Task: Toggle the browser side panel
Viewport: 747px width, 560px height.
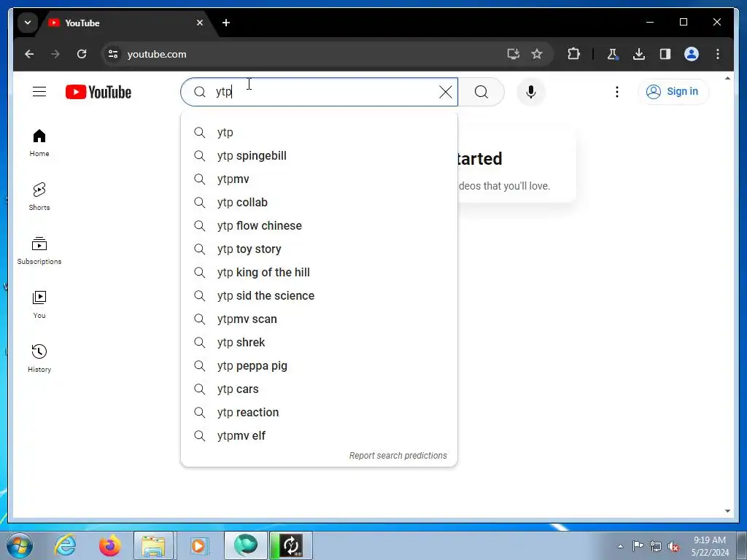Action: coord(665,54)
